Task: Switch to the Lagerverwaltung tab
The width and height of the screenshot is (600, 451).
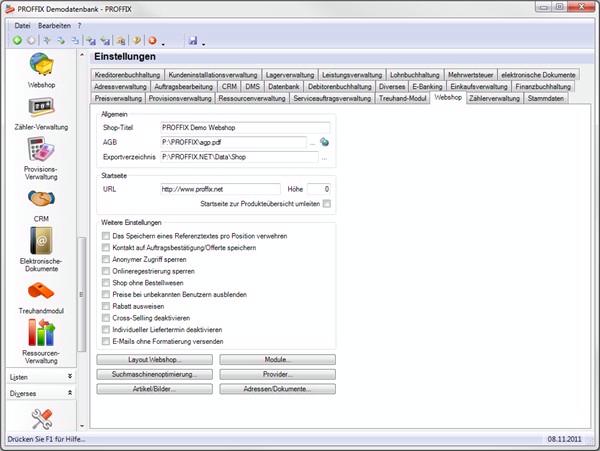Action: (290, 75)
